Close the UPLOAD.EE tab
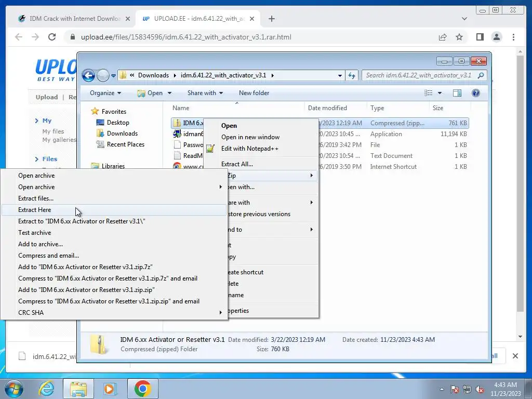This screenshot has height=399, width=532. (252, 19)
